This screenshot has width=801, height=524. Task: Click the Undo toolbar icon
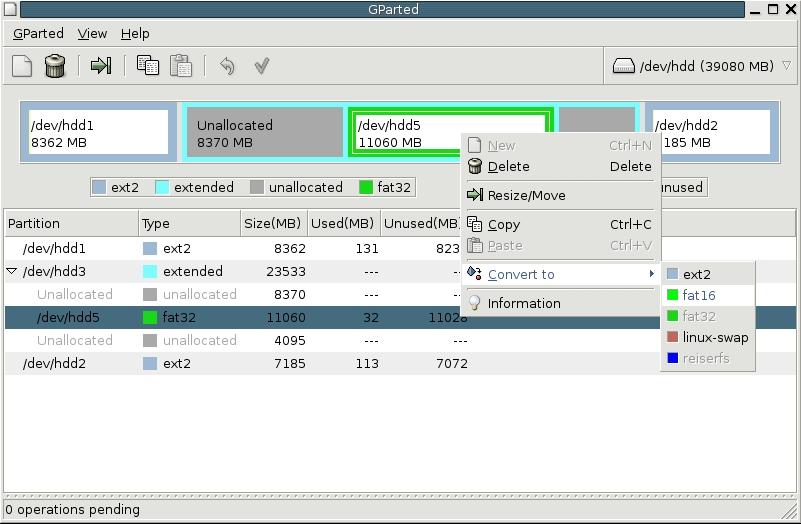[x=227, y=66]
